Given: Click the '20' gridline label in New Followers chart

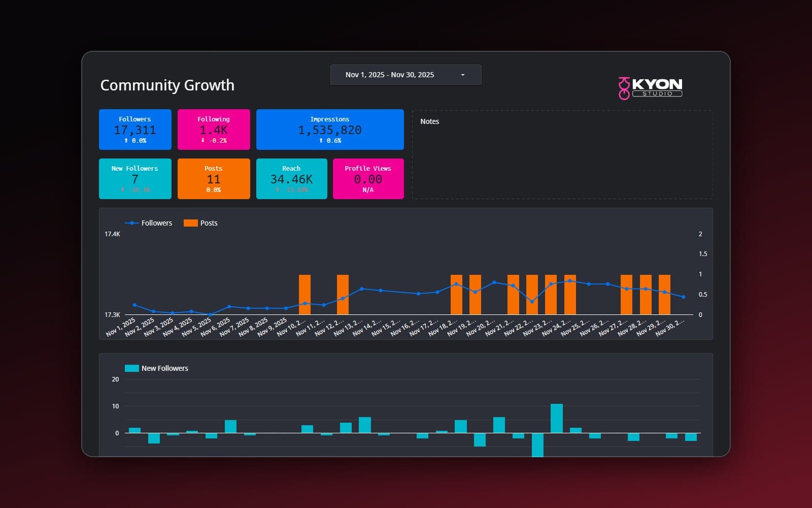Looking at the screenshot, I should (x=115, y=379).
